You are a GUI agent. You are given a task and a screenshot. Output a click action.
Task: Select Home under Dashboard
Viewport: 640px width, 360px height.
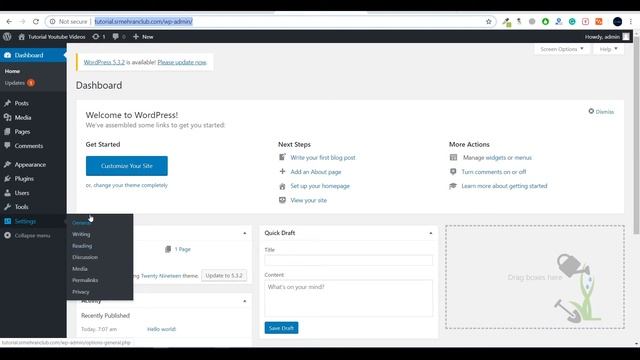12,71
